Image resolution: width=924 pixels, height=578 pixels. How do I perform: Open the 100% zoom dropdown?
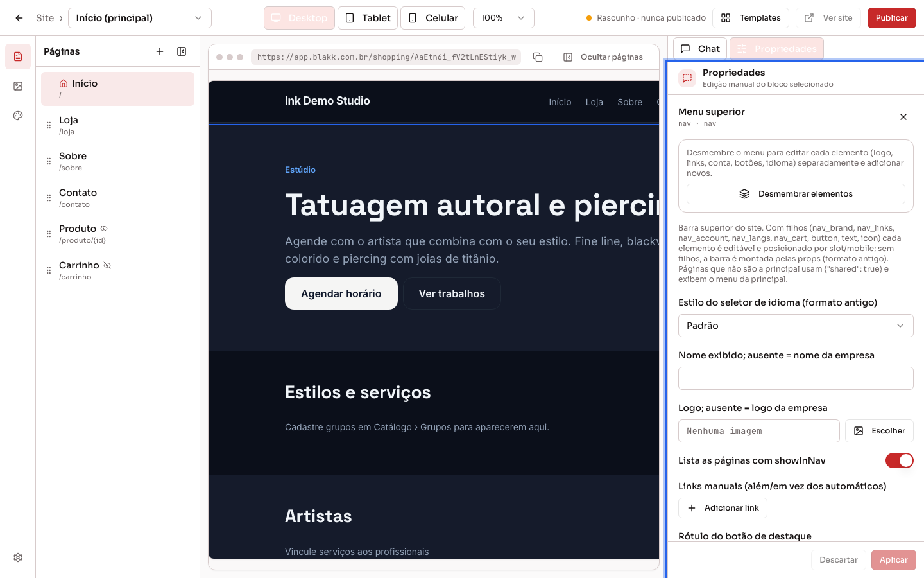[x=504, y=18]
